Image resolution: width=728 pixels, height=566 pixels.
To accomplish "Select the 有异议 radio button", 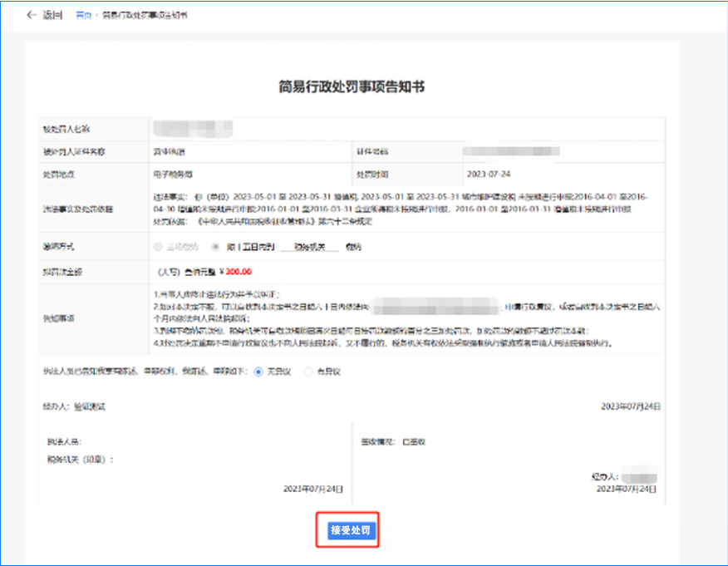I will click(x=307, y=371).
